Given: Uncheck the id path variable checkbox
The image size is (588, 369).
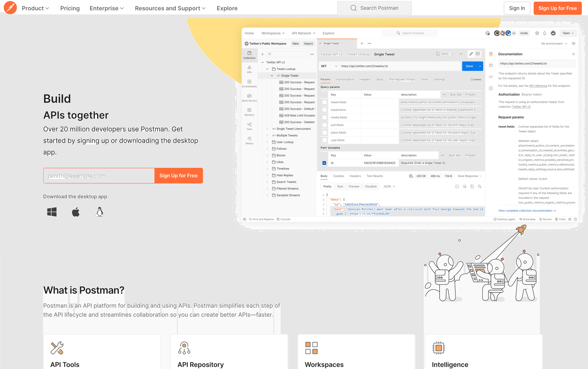Looking at the screenshot, I should point(324,163).
